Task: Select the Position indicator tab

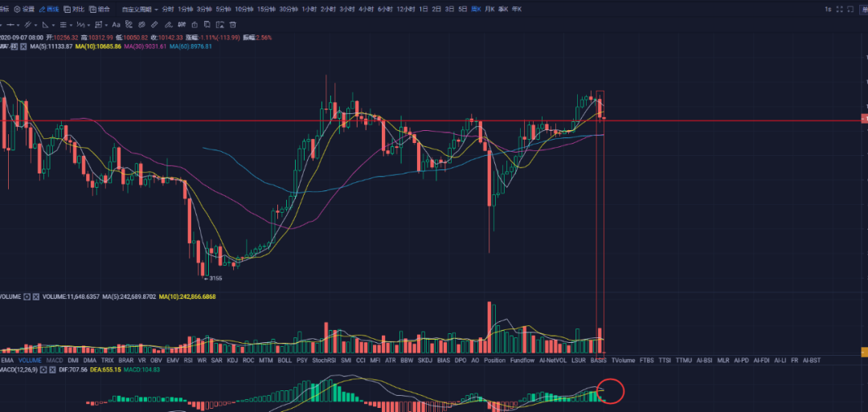Action: click(x=494, y=360)
